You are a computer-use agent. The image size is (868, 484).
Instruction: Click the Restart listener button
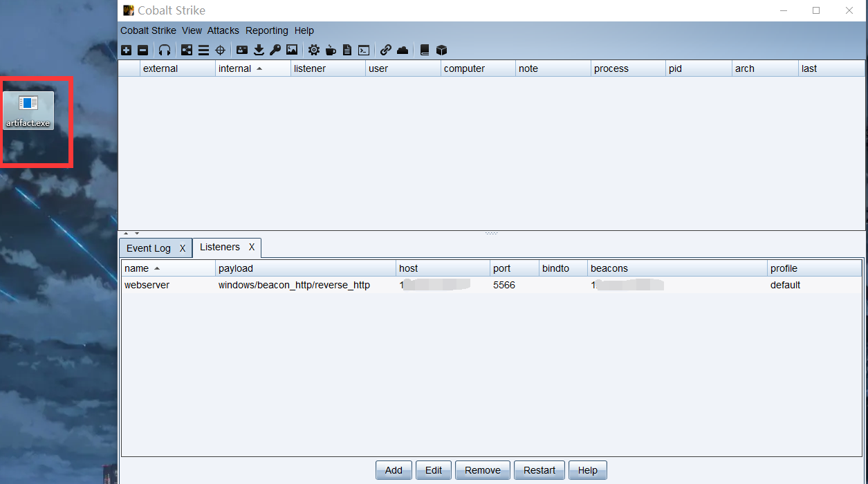[x=539, y=470]
